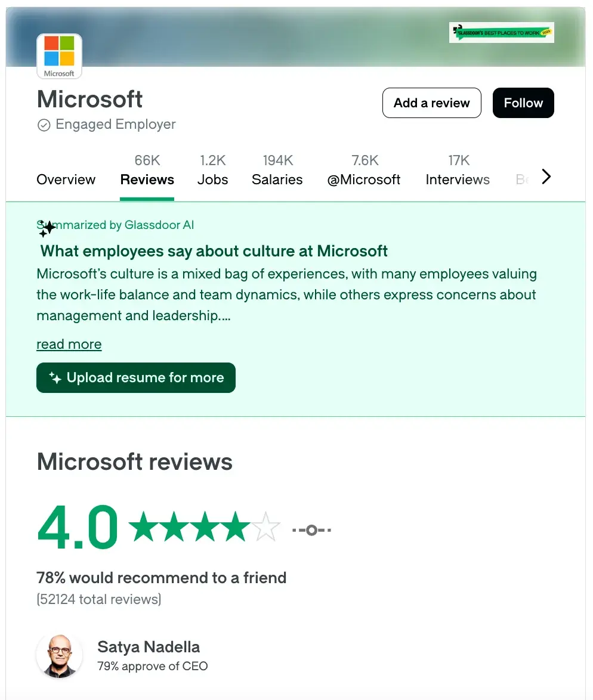Toggle Follow for Microsoft

(x=523, y=103)
